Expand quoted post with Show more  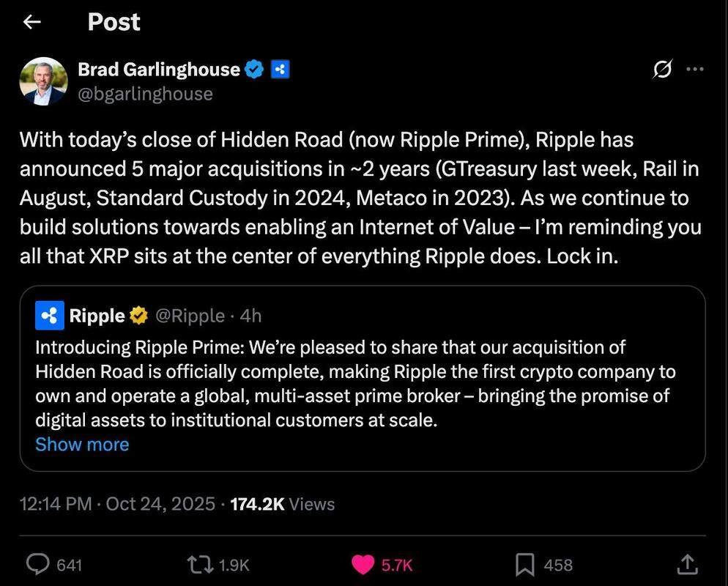point(82,445)
